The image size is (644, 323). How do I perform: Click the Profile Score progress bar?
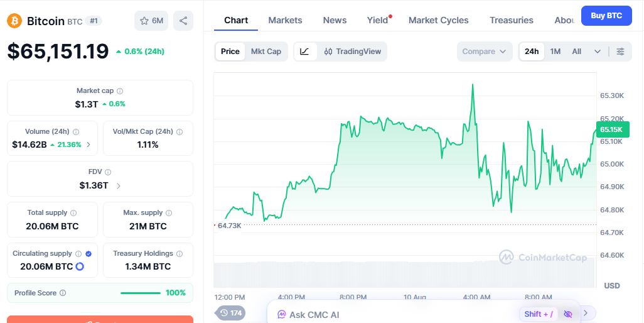tap(141, 293)
